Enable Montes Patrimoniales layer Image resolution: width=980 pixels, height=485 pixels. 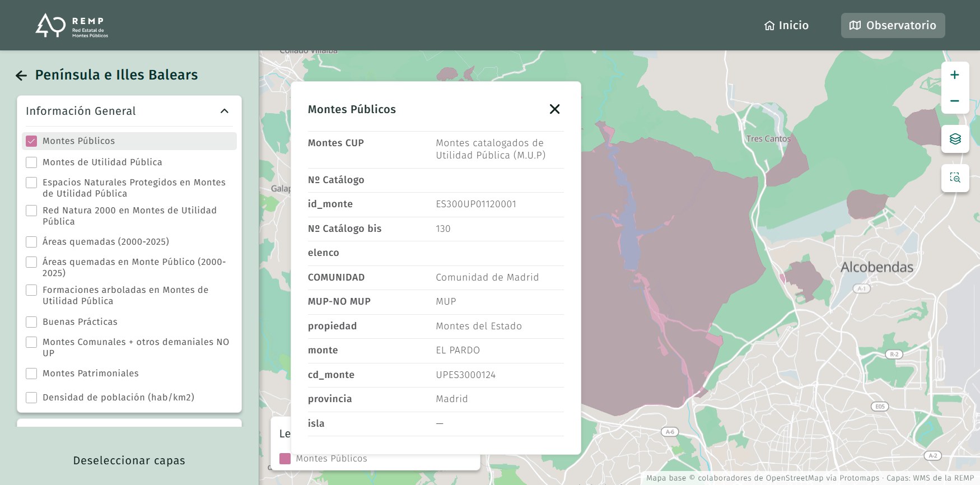[31, 374]
